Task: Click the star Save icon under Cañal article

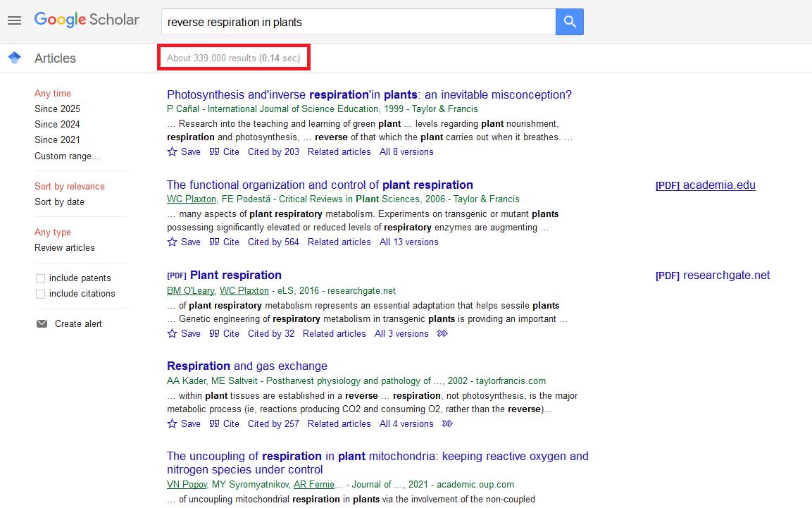Action: [x=172, y=151]
